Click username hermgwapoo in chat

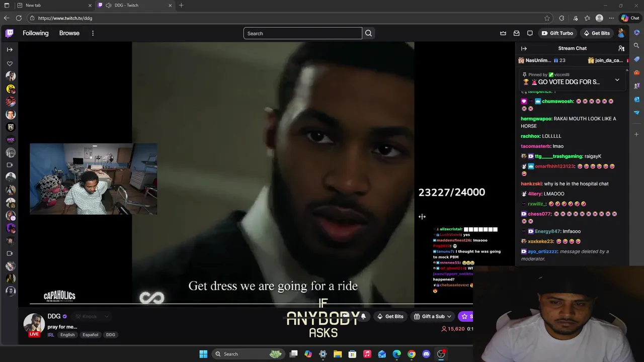pyautogui.click(x=536, y=119)
